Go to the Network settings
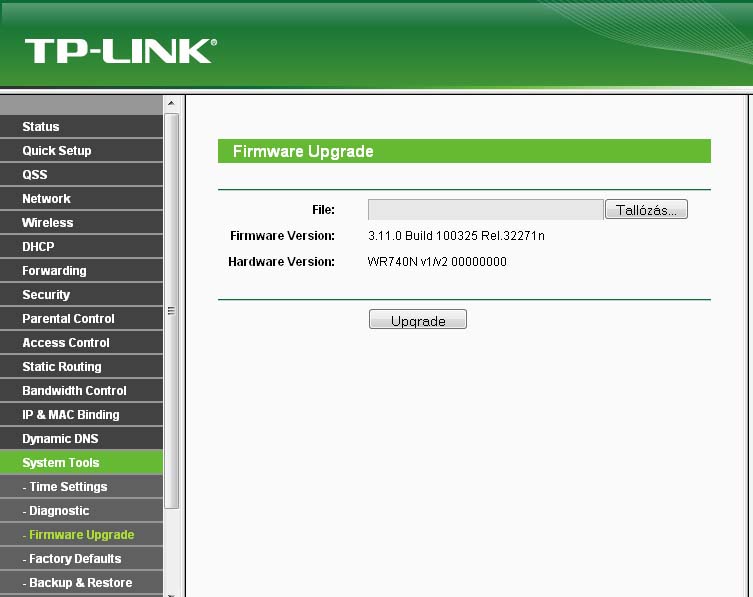The image size is (753, 597). 81,198
